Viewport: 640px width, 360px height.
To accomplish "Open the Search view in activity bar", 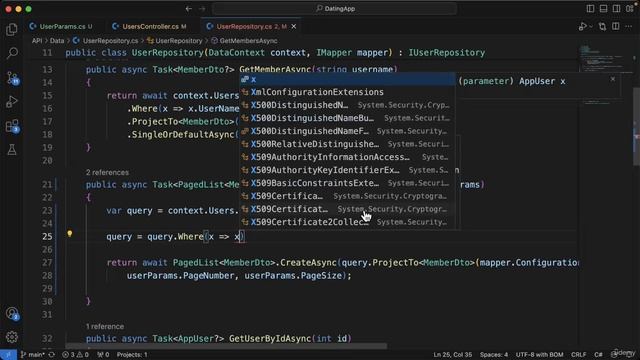I will pyautogui.click(x=12, y=53).
